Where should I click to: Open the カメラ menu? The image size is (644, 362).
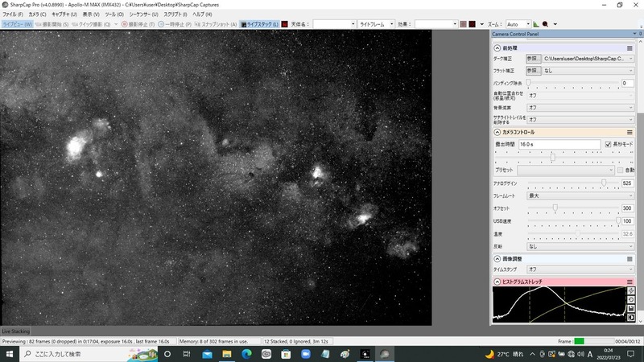pos(37,14)
